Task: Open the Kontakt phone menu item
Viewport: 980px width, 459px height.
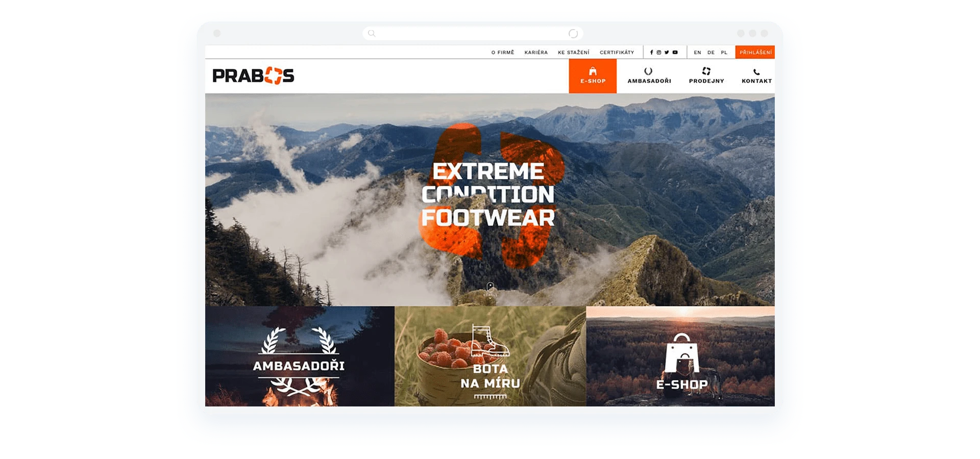Action: [756, 76]
